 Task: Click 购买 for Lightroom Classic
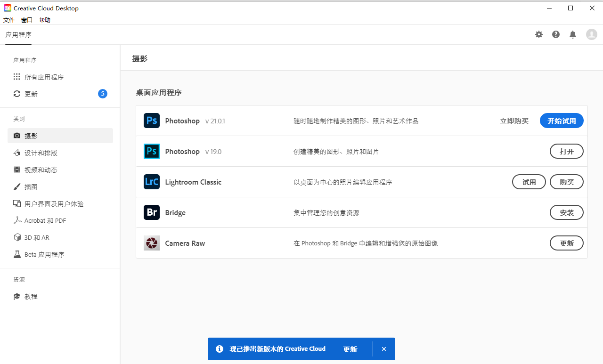[567, 182]
